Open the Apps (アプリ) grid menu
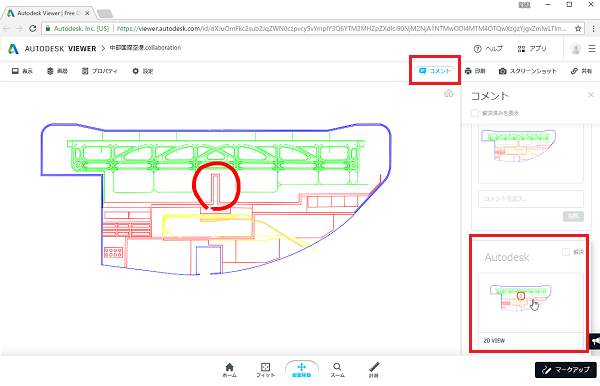 532,49
